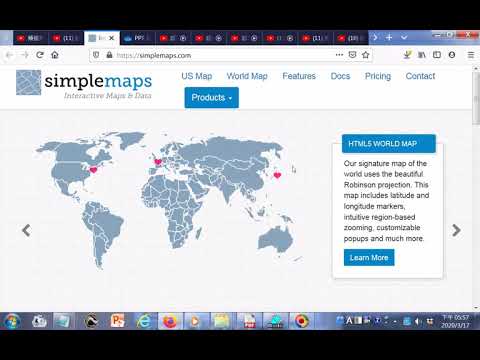Open the US Map nav link
Image resolution: width=480 pixels, height=360 pixels.
tap(197, 76)
